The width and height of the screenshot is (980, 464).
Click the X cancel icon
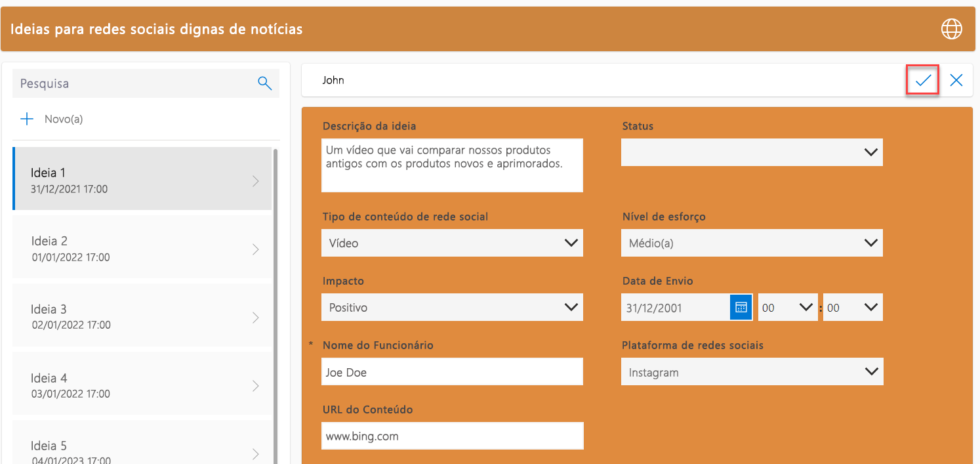click(956, 80)
